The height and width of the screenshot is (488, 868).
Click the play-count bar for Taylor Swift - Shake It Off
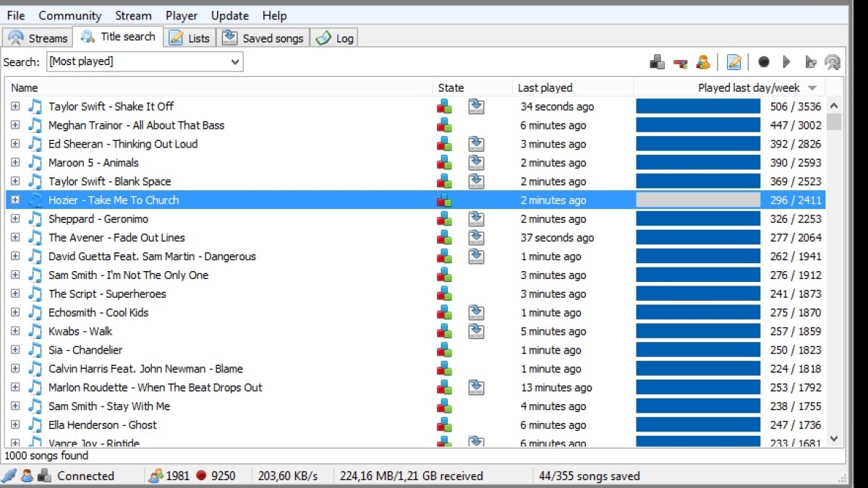[x=698, y=106]
